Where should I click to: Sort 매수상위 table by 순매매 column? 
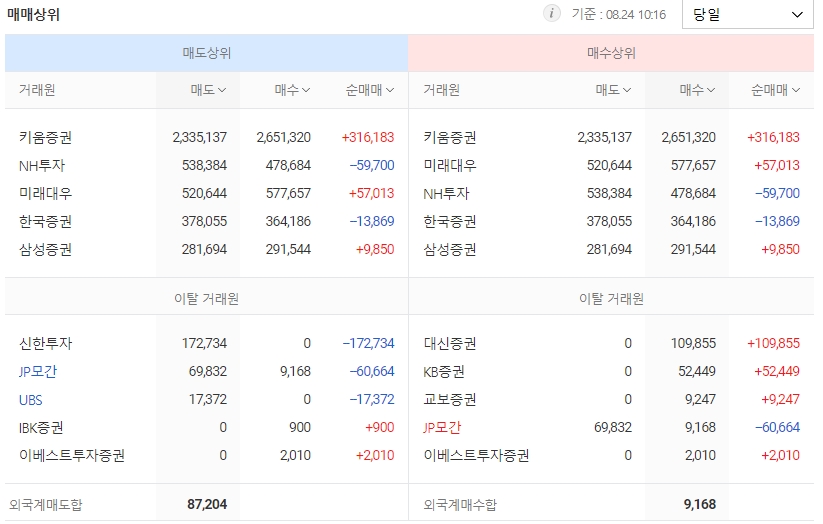(x=775, y=90)
